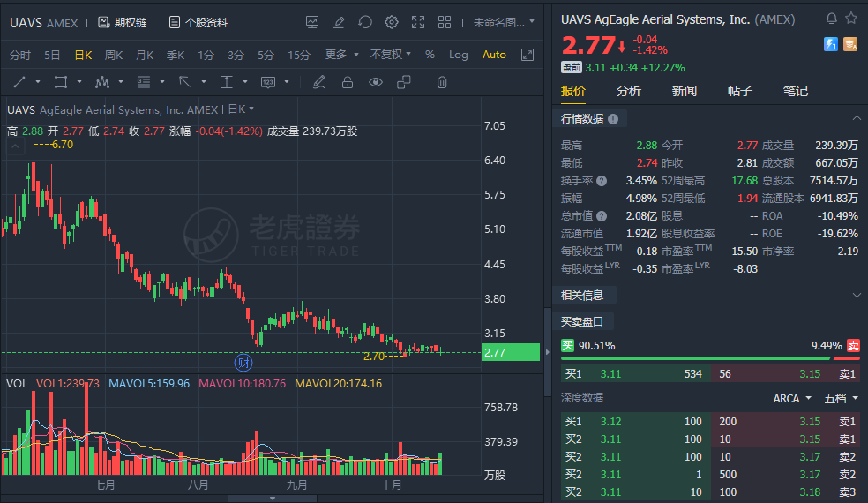Open Fibonacci tool dropdown arrow

162,82
